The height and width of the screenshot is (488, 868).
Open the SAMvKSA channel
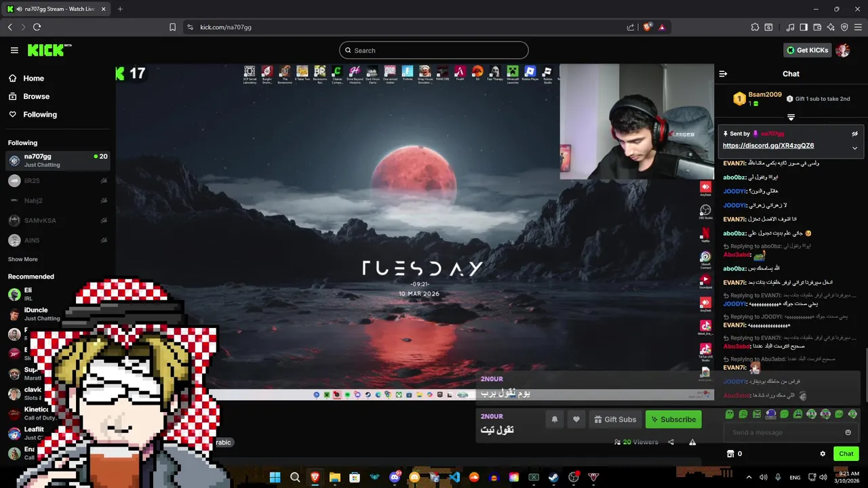58,220
